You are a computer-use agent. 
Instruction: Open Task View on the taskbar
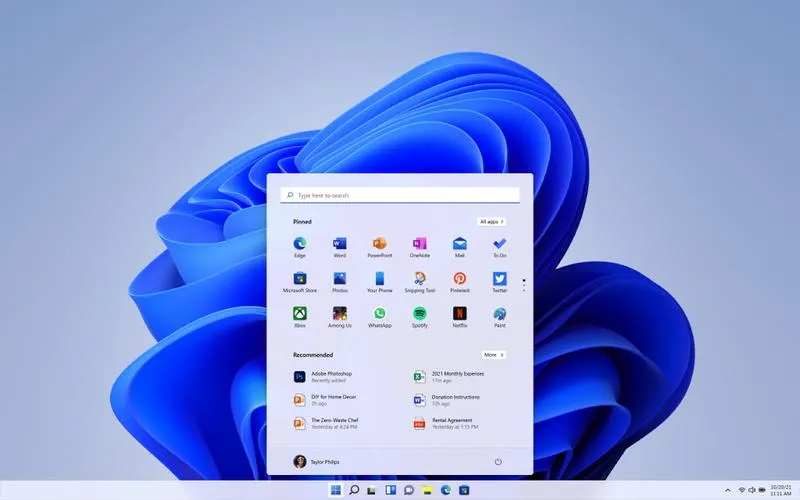tap(372, 490)
